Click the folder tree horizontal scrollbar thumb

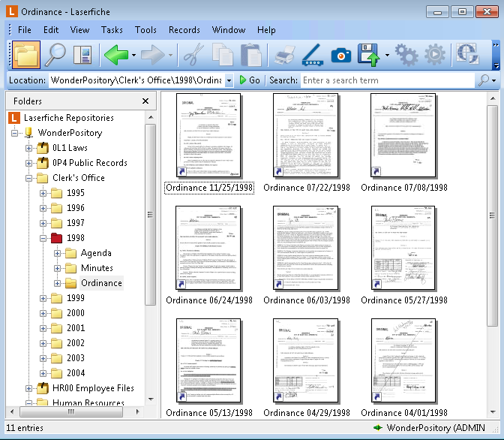point(71,411)
